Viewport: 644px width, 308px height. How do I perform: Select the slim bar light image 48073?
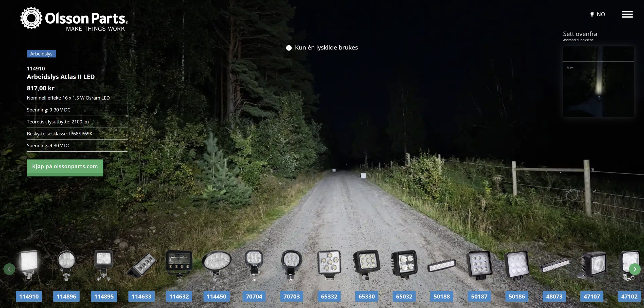[x=554, y=266]
